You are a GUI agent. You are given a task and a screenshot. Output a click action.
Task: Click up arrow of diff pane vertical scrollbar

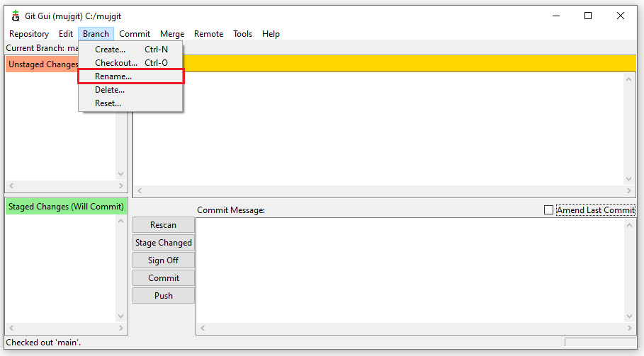[x=629, y=79]
